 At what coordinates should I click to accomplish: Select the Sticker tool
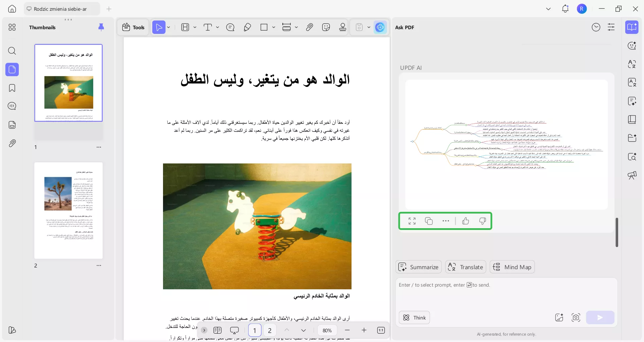pos(326,27)
